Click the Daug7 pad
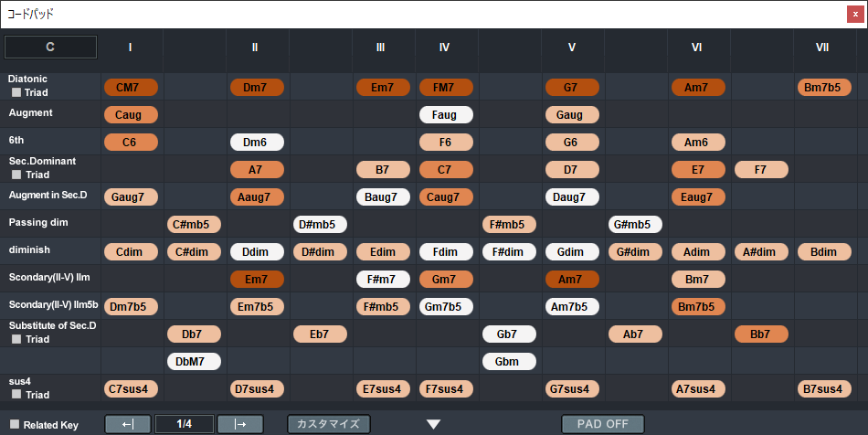Viewport: 868px width, 435px height. pos(572,197)
